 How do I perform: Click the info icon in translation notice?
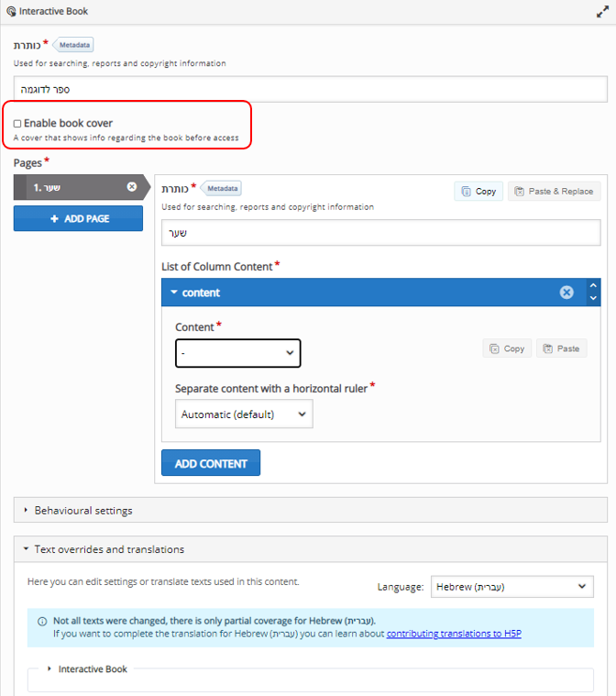pos(42,621)
